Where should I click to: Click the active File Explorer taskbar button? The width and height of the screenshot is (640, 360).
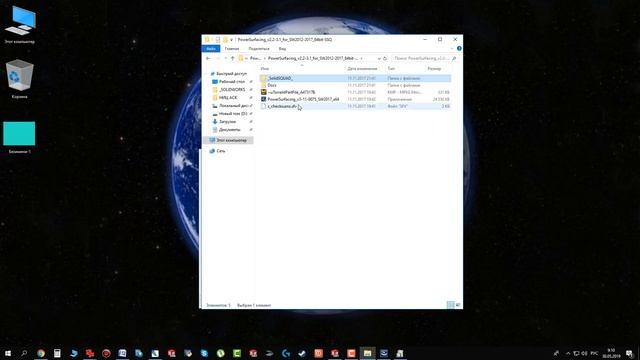pos(367,353)
